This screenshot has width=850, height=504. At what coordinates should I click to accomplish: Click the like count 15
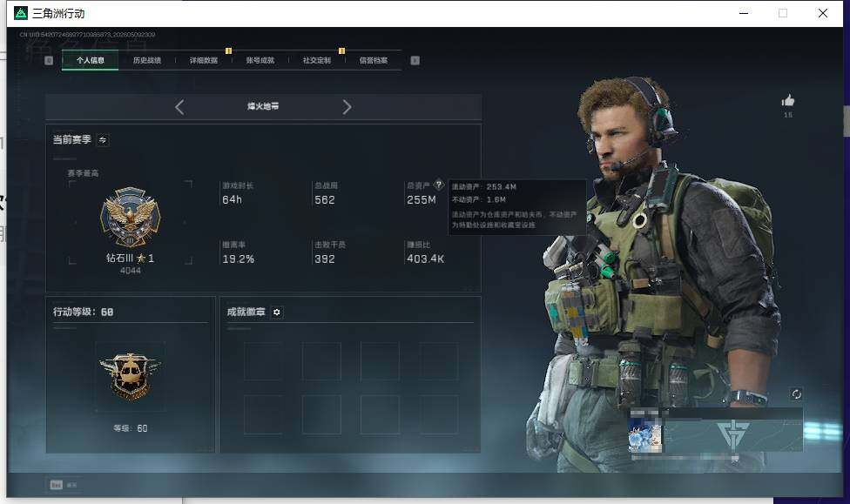[x=787, y=115]
